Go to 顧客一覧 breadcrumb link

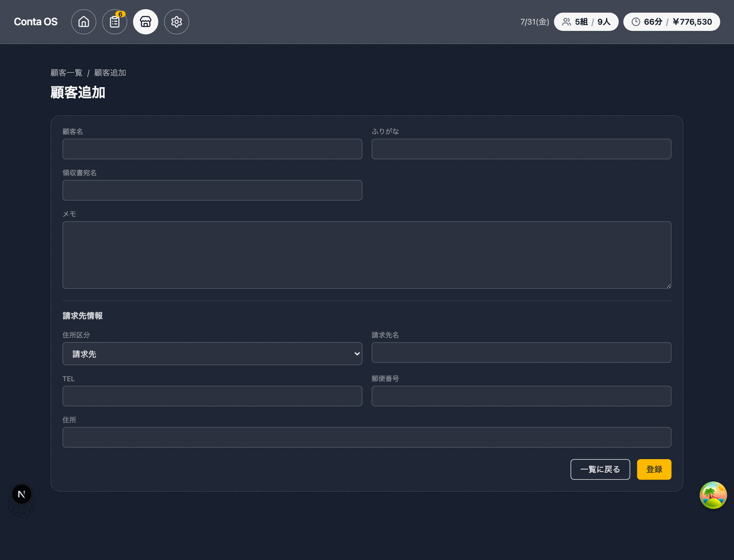[x=67, y=73]
